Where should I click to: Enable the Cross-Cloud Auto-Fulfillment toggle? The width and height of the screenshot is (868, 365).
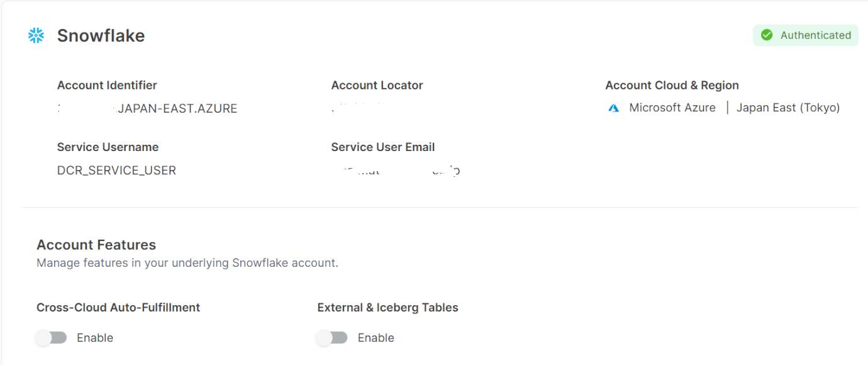[x=52, y=338]
